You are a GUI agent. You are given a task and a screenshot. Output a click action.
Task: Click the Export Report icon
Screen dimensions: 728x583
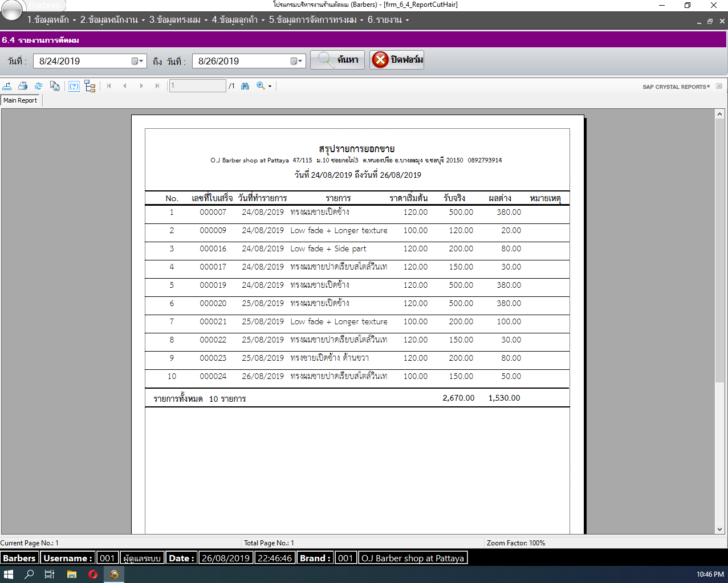(x=7, y=86)
